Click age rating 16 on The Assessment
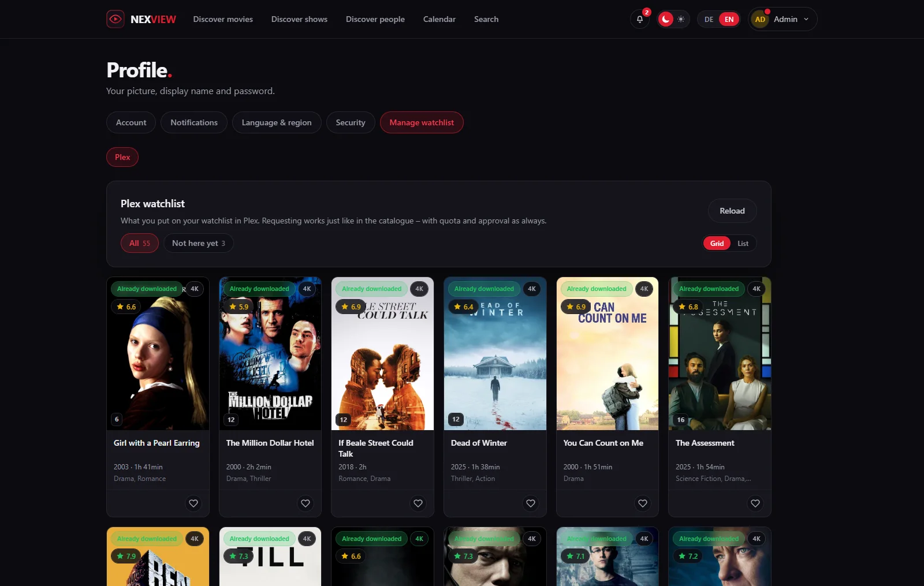This screenshot has width=924, height=586. [x=681, y=420]
